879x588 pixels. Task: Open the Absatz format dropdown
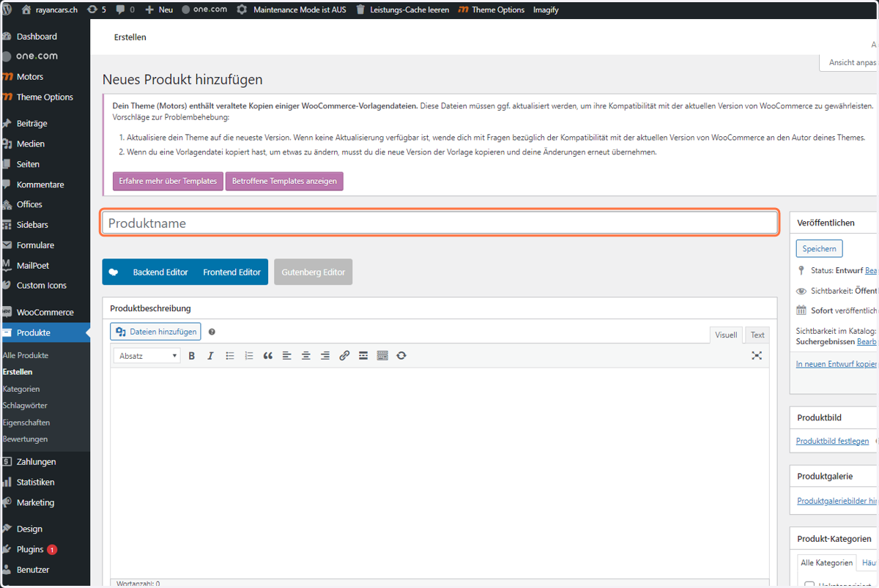pos(147,356)
